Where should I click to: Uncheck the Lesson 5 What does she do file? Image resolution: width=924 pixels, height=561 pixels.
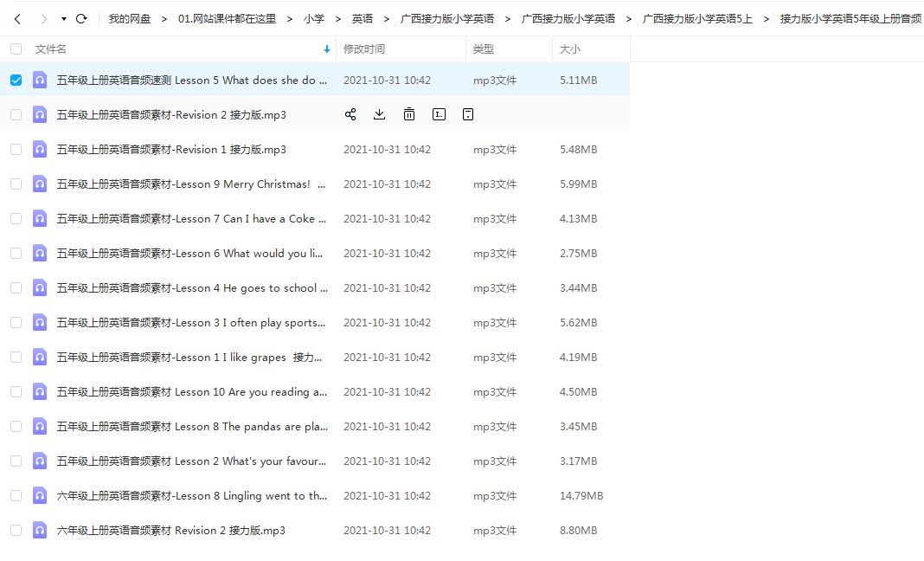(x=16, y=81)
